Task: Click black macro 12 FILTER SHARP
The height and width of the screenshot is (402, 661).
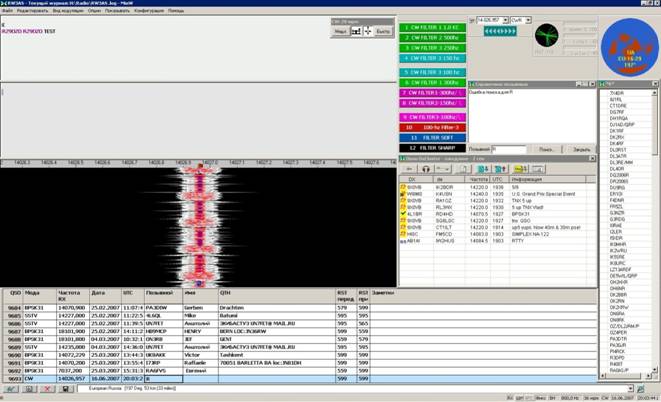Action: coord(433,148)
